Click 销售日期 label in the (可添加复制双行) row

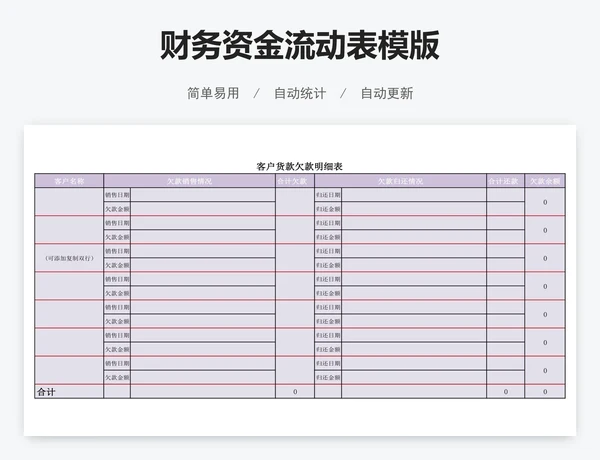tap(117, 251)
